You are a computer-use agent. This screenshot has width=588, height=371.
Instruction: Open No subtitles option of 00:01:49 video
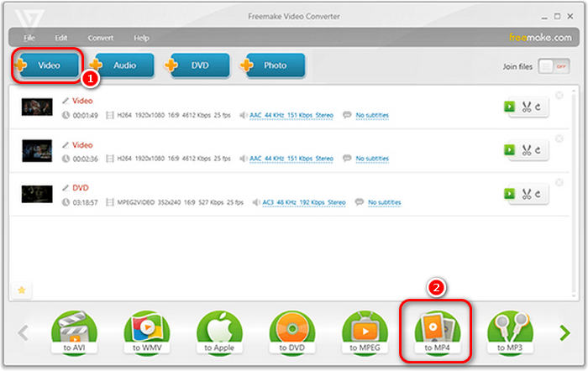coord(372,115)
